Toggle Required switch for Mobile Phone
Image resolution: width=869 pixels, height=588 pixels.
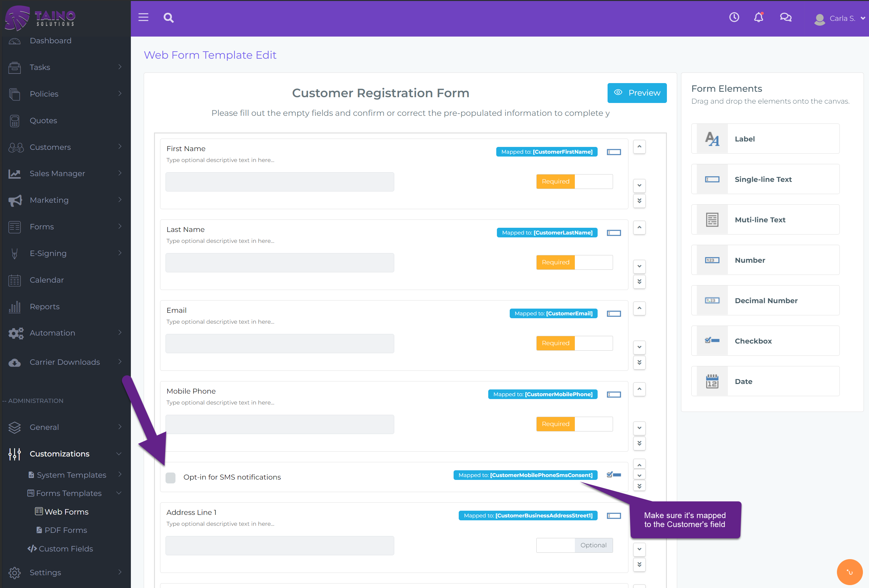click(574, 424)
